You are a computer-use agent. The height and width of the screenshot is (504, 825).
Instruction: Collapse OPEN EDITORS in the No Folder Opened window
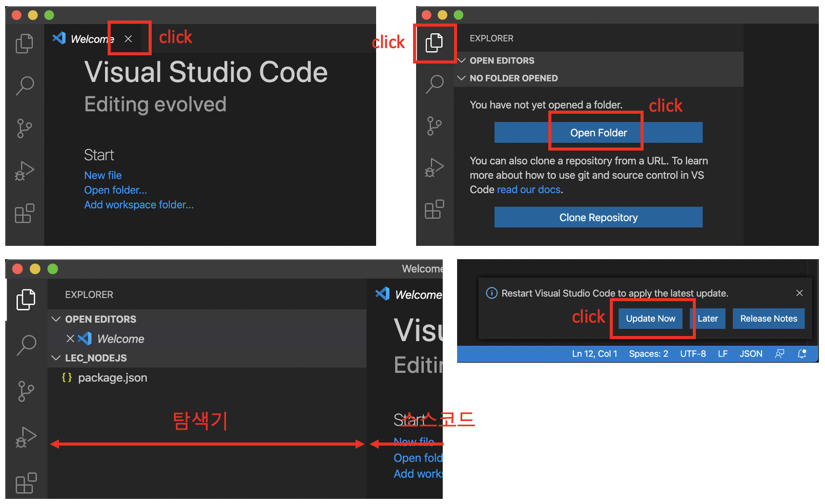[x=462, y=60]
